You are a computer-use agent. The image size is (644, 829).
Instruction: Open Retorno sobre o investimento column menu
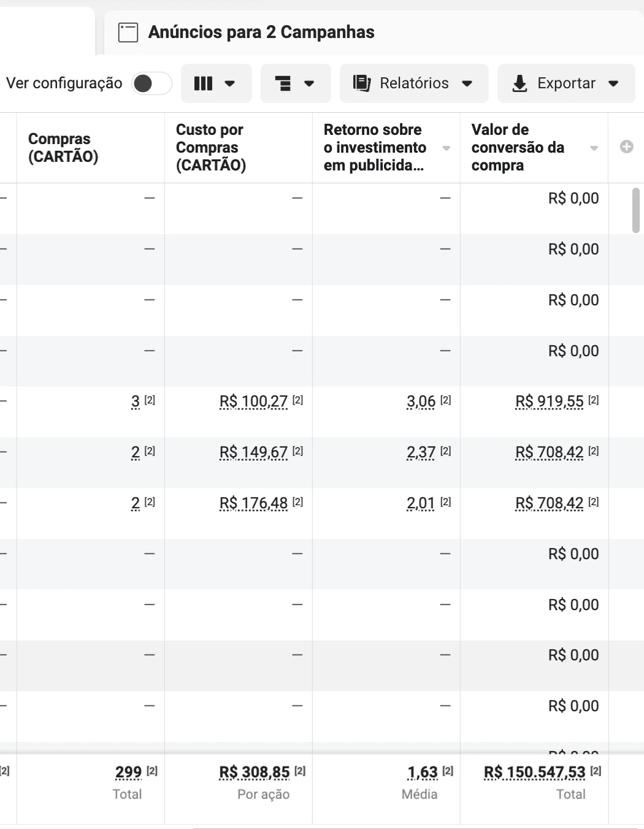447,148
